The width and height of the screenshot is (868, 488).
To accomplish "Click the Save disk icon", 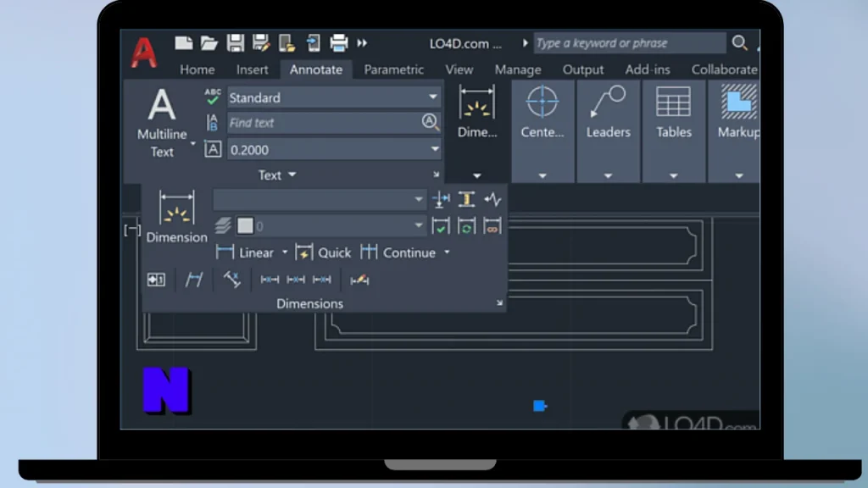I will click(236, 43).
